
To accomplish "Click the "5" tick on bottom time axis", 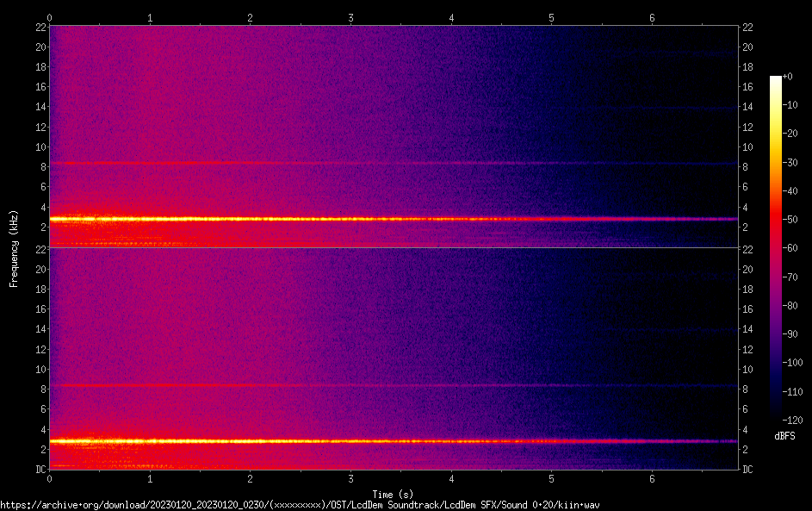I will tap(551, 477).
